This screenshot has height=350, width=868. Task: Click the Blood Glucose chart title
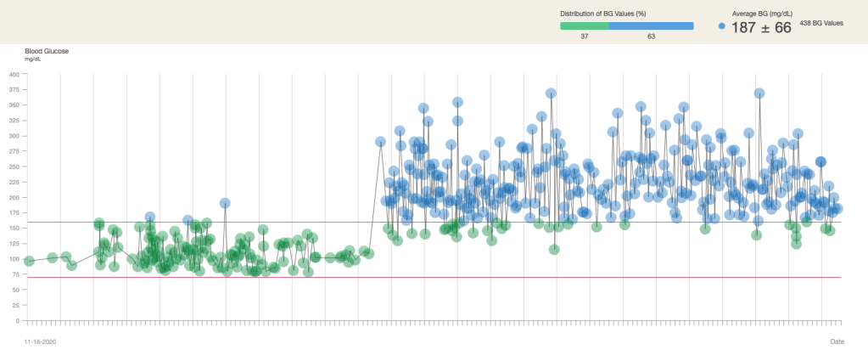tap(47, 51)
